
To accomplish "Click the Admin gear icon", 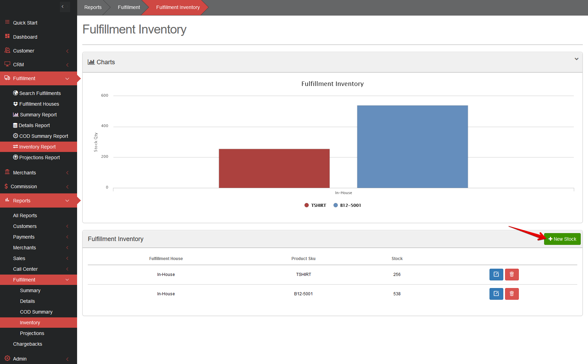I will tap(7, 358).
